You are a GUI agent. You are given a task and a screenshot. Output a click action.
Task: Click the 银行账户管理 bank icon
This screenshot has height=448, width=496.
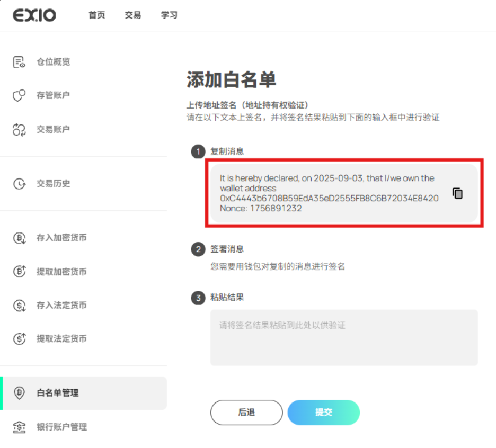click(x=19, y=427)
